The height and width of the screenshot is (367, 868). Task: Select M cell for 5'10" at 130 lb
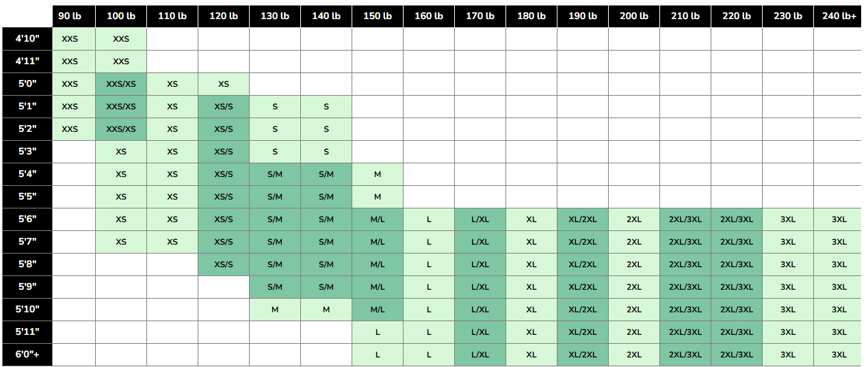[275, 310]
